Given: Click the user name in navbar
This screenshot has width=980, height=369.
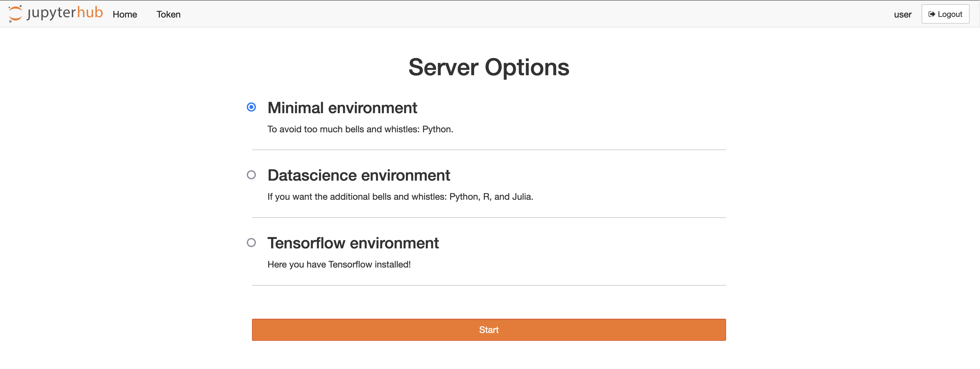Looking at the screenshot, I should [902, 15].
